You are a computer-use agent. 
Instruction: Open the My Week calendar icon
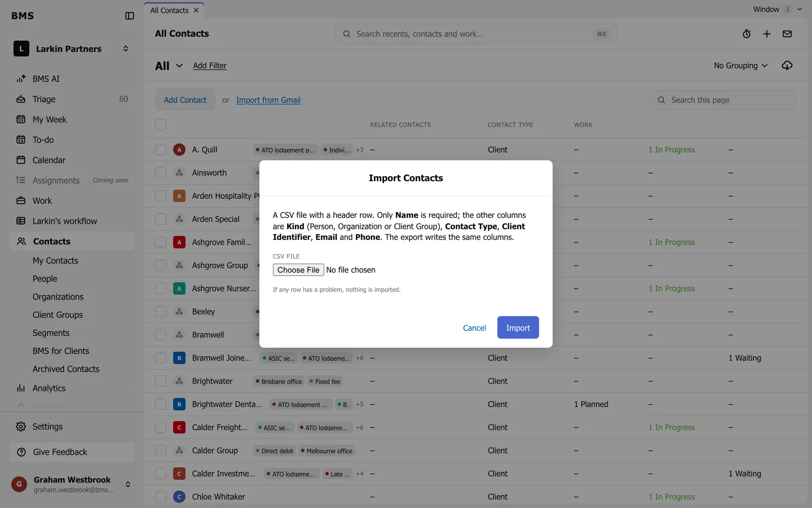(x=21, y=119)
